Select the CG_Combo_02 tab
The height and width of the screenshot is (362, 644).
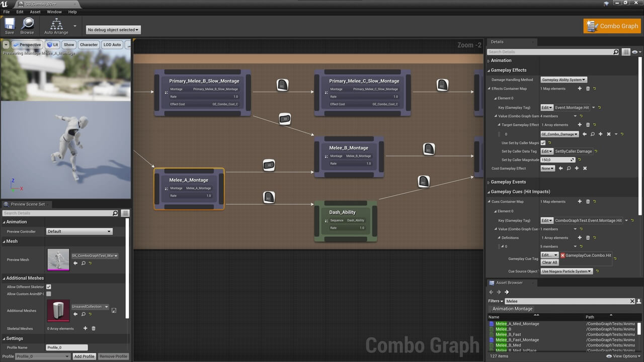(38, 5)
